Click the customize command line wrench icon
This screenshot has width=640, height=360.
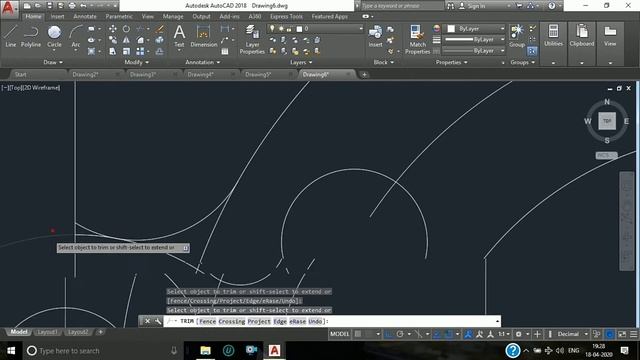(158, 321)
